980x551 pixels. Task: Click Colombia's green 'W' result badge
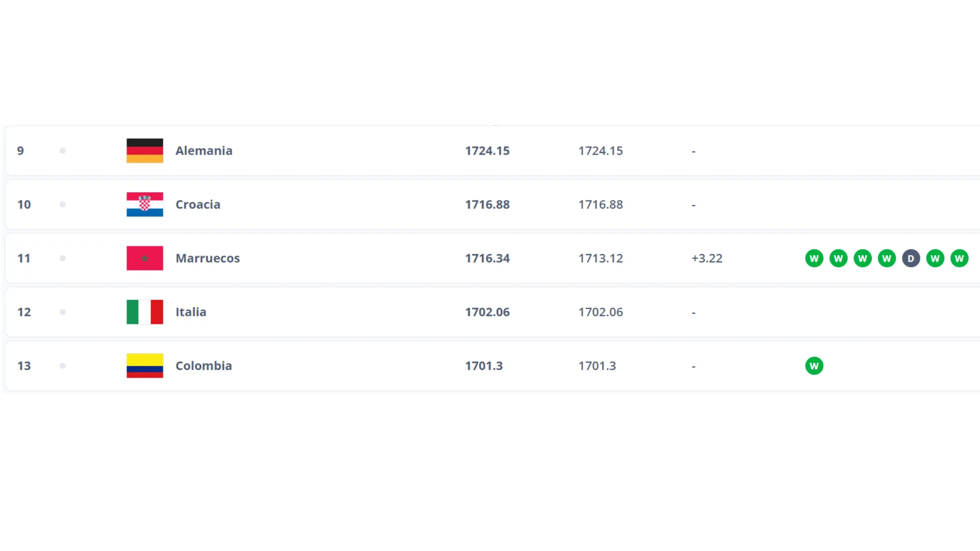814,366
